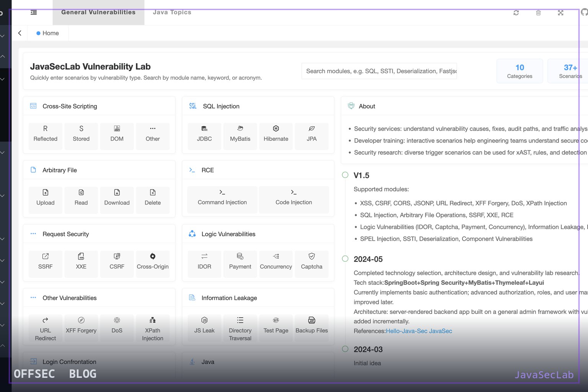Viewport: 588px width, 392px height.
Task: Click the trash icon in top bar
Action: coord(538,13)
